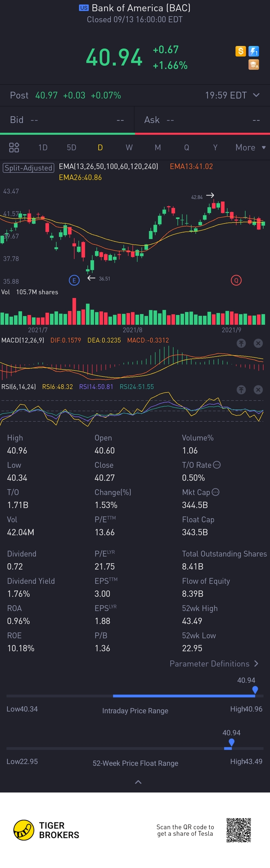The height and width of the screenshot is (868, 270).
Task: Tap the Bid quote panel
Action: (x=67, y=119)
